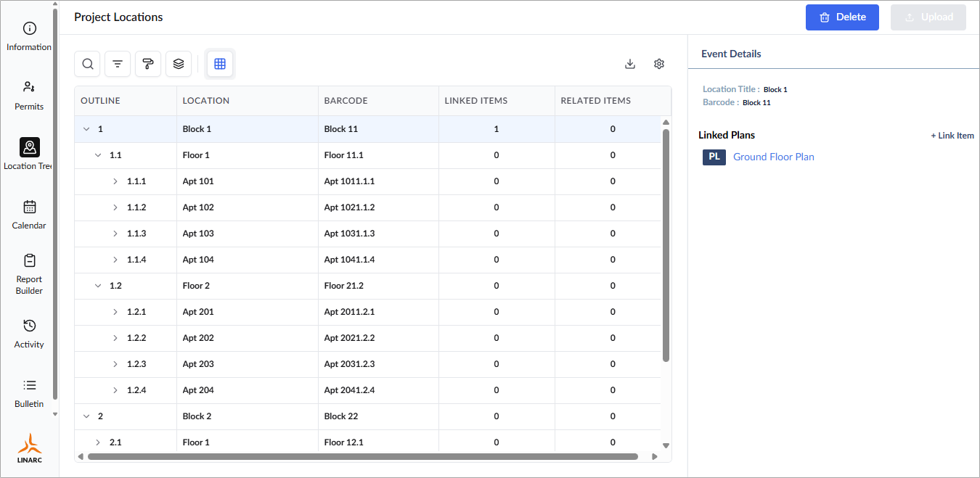Expand outline row 2.1 Floor 1

(x=98, y=442)
